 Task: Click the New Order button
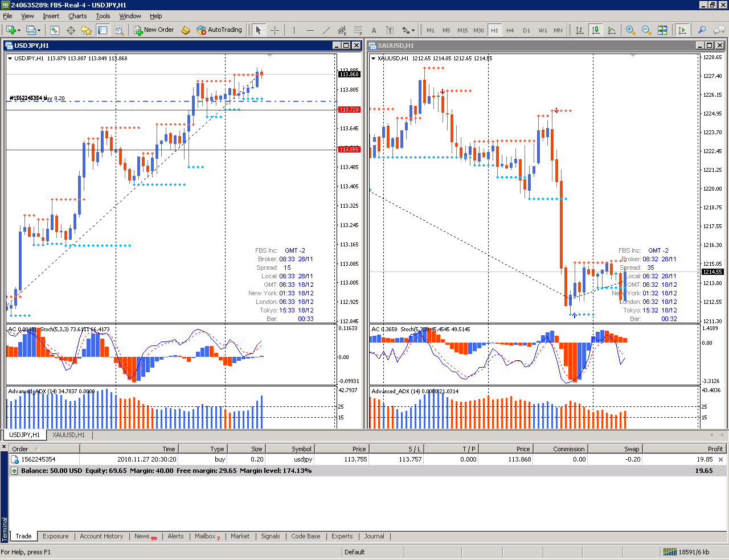click(154, 30)
